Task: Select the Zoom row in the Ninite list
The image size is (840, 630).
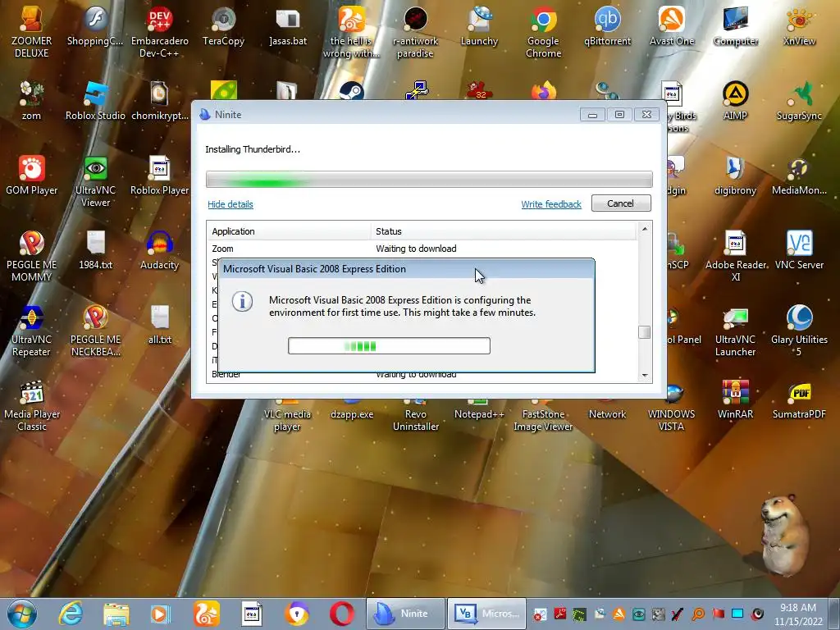Action: tap(422, 249)
